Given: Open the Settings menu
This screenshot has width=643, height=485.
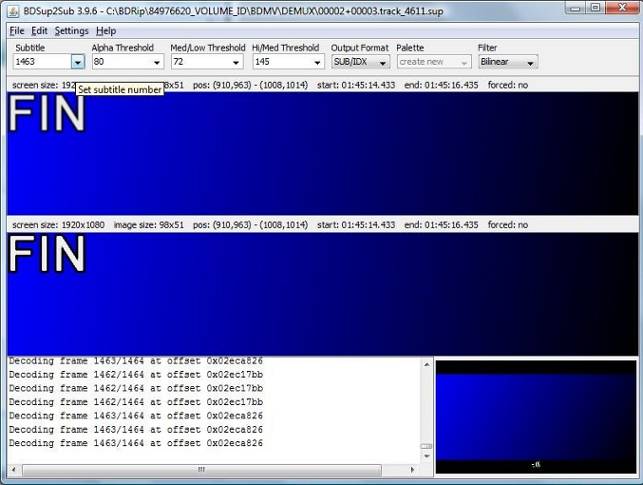Looking at the screenshot, I should (x=71, y=31).
